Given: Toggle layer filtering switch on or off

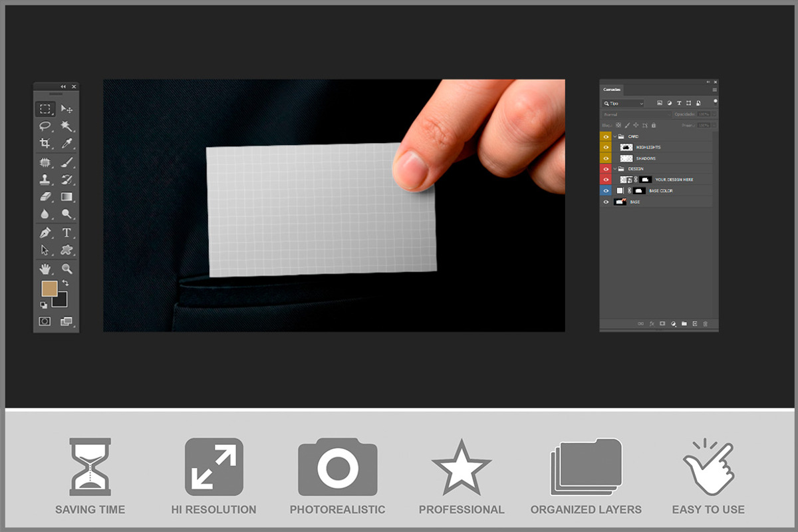Looking at the screenshot, I should click(715, 102).
